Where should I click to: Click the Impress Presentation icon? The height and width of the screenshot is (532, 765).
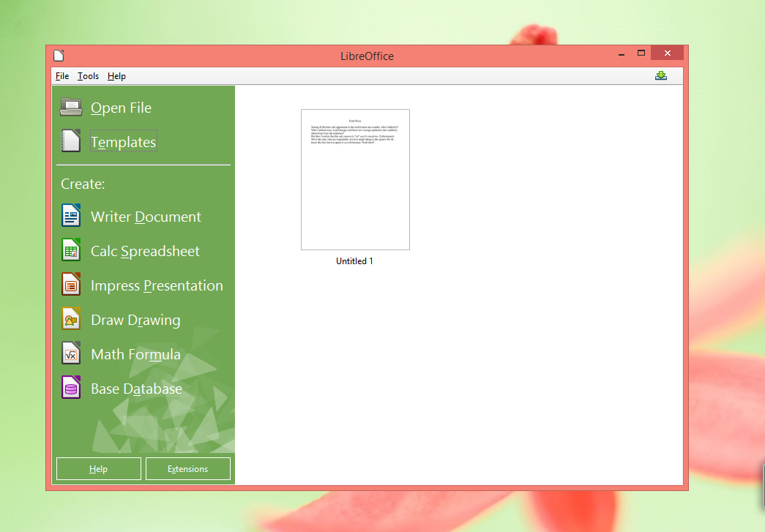click(71, 284)
